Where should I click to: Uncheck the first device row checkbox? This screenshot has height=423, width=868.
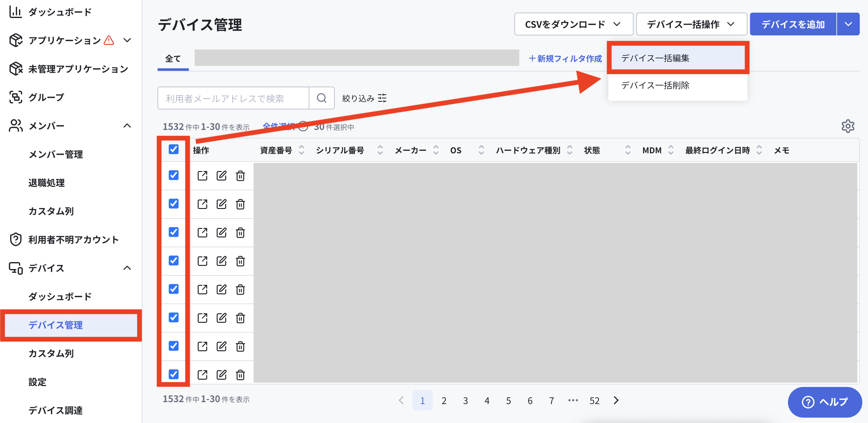tap(174, 175)
